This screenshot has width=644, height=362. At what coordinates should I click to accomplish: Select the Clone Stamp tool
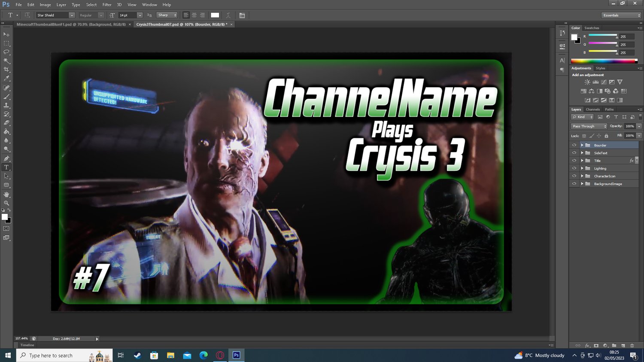[6, 106]
